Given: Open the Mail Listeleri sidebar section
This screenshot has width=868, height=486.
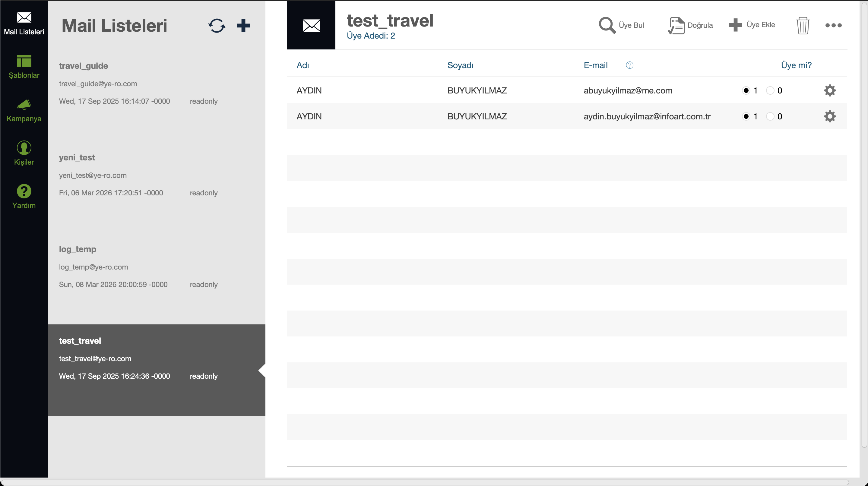Looking at the screenshot, I should pos(24,24).
